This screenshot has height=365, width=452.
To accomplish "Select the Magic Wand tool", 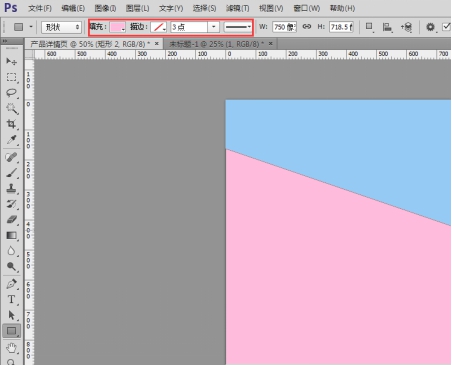I will pyautogui.click(x=12, y=108).
